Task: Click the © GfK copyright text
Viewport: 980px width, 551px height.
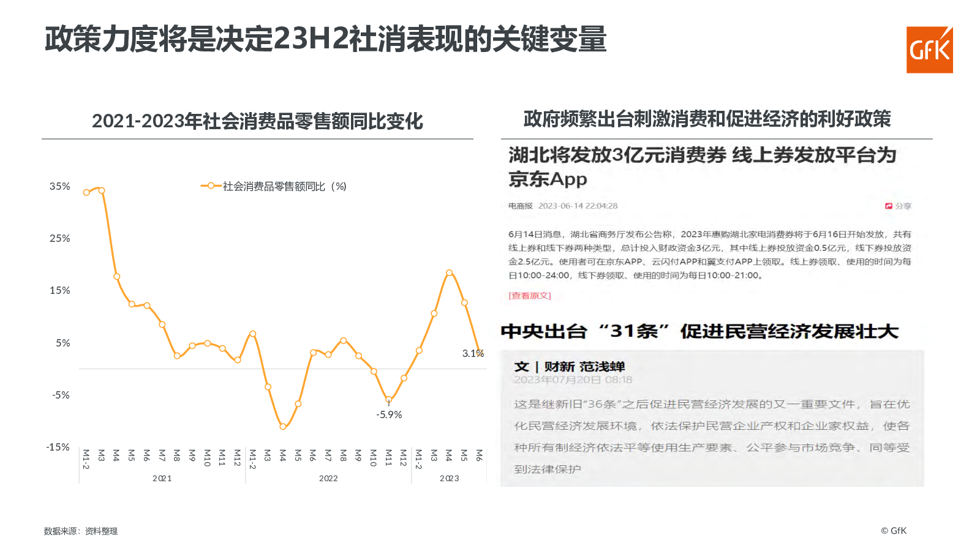Action: click(894, 531)
